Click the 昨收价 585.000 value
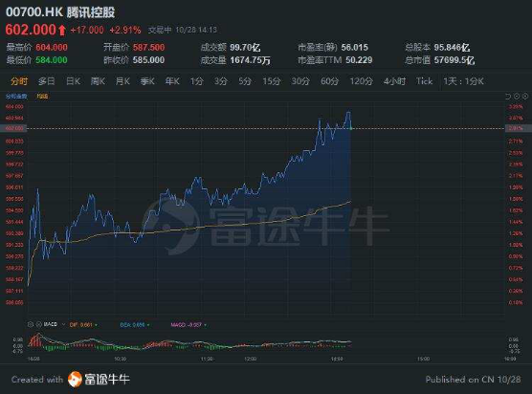 pos(148,60)
